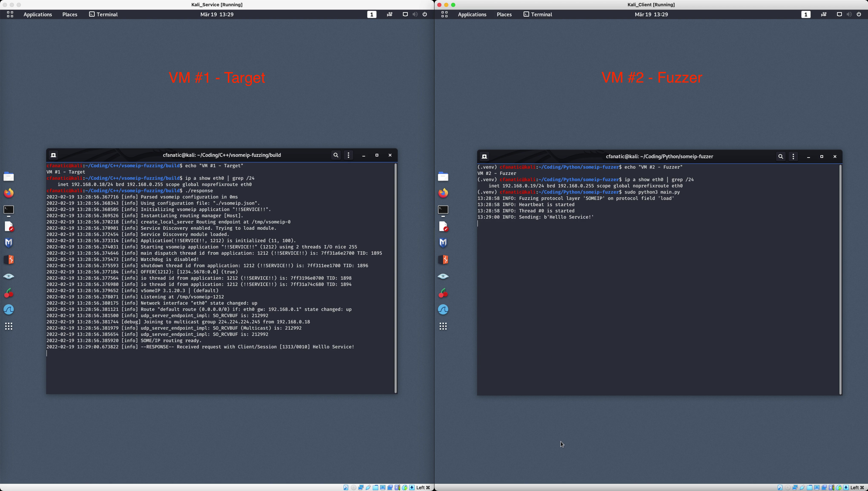Launch Metasploit from the Target VM dock
The width and height of the screenshot is (868, 491).
[9, 243]
